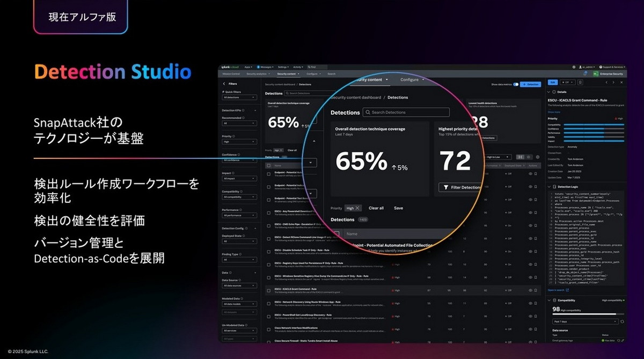
Task: Click eye icon for PowerShell Get LocalGroup Discovery
Action: point(530,316)
